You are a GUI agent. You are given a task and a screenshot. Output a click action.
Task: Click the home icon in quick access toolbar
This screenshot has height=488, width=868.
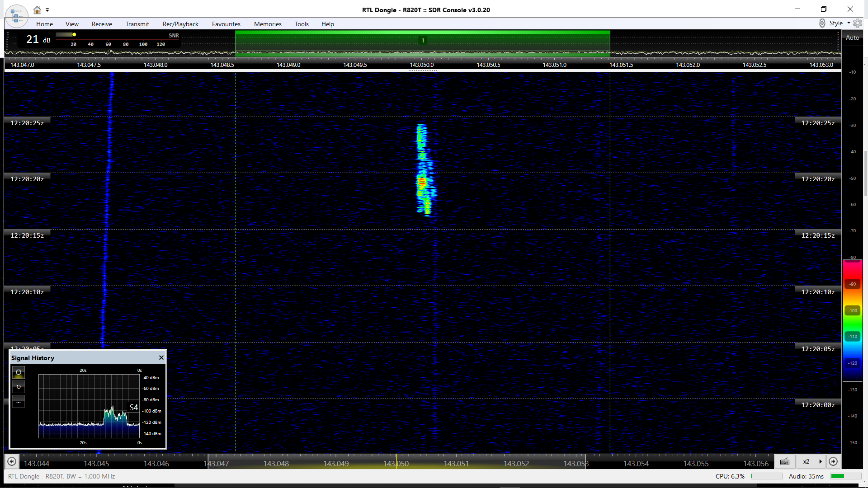[x=37, y=9]
